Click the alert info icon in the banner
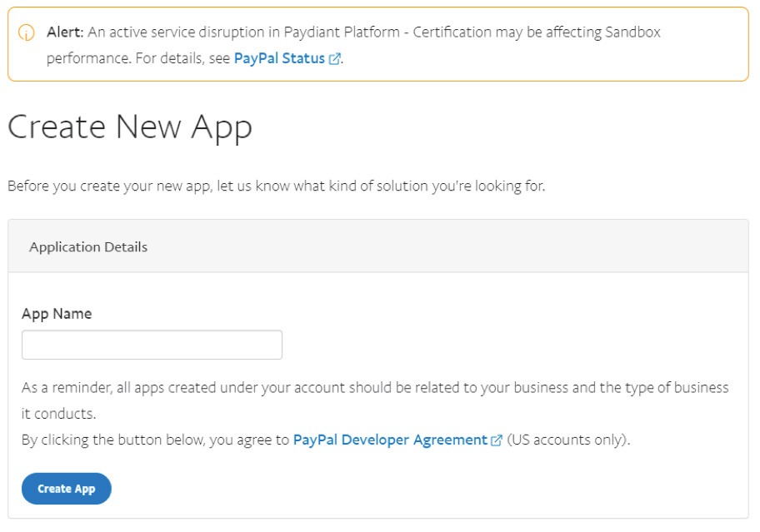Viewport: 760px width, 532px height. click(27, 32)
